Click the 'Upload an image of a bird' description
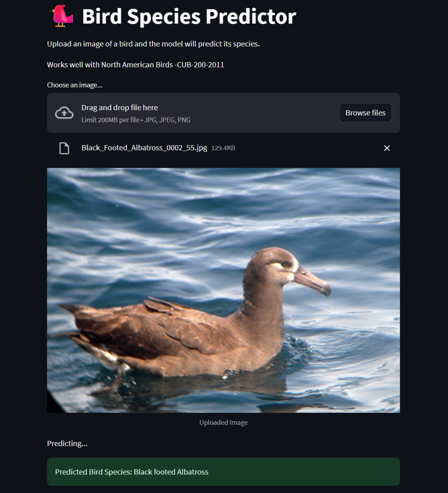This screenshot has width=448, height=493. click(153, 44)
